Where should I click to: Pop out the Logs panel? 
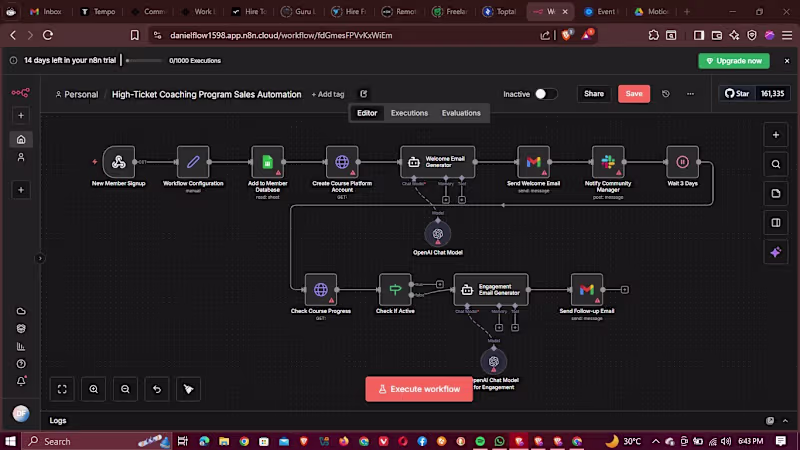coord(770,421)
